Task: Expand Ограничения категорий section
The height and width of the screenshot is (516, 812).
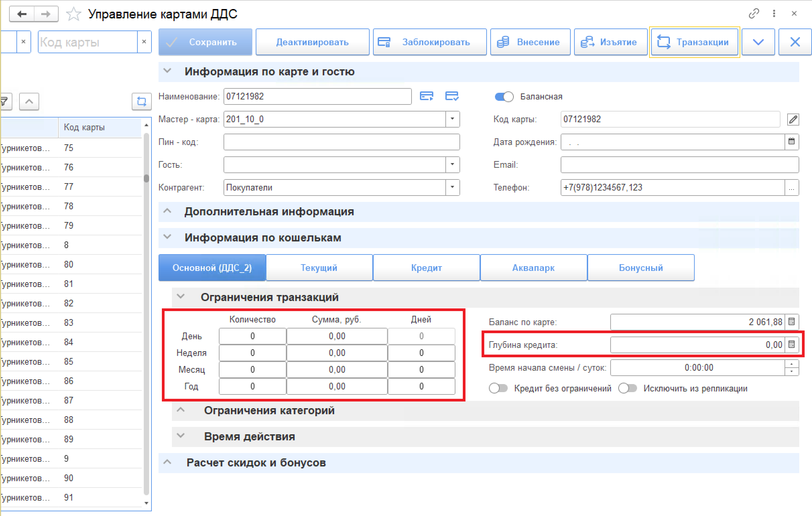Action: pyautogui.click(x=181, y=410)
